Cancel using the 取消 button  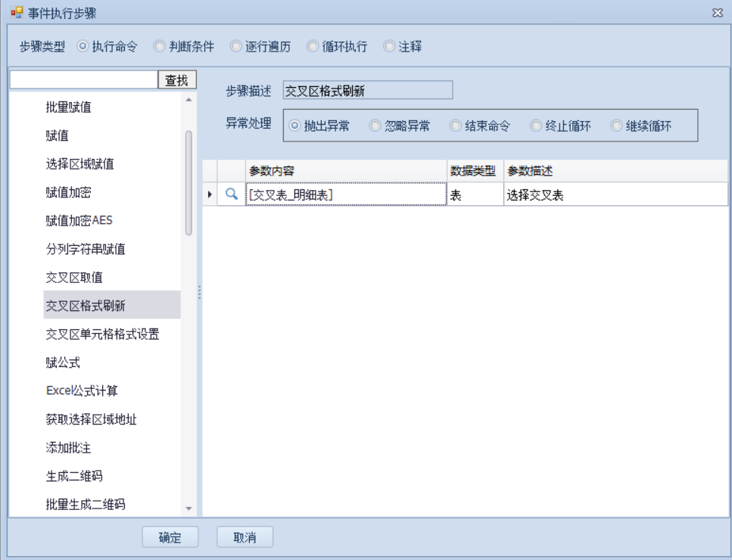pos(245,537)
